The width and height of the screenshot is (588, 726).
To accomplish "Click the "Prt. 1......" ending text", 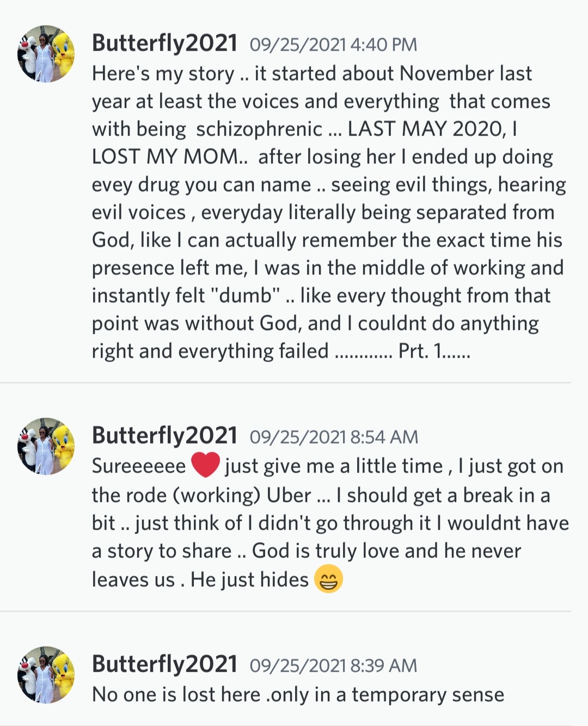I will pos(434,351).
